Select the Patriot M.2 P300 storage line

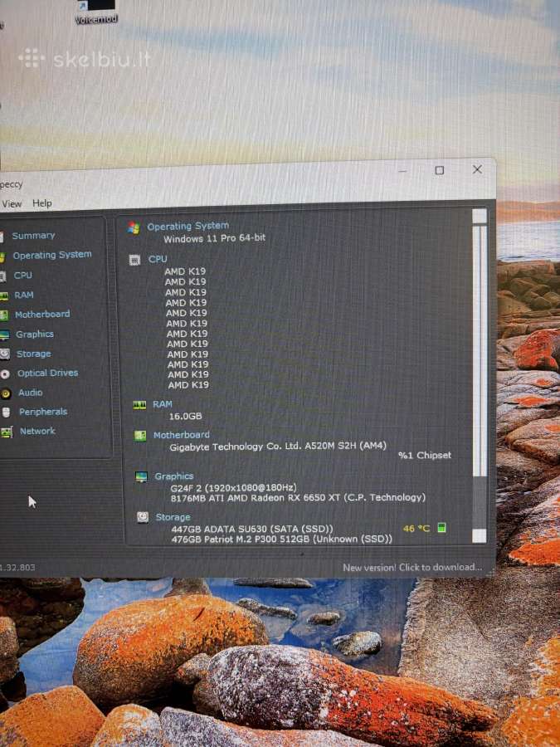(282, 539)
